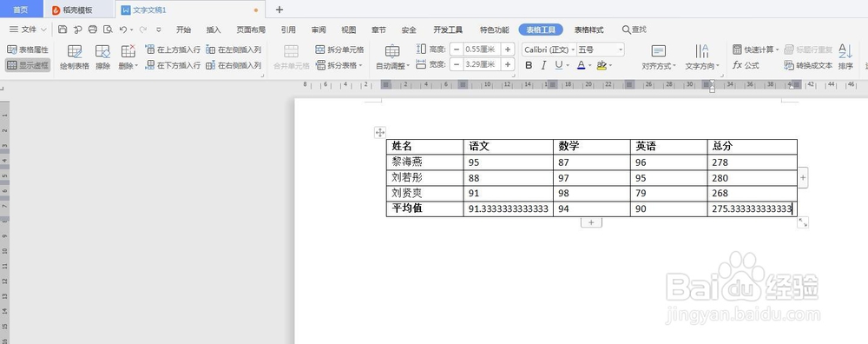Toggle Italic formatting
Viewport: 868px width, 344px height.
[x=543, y=65]
